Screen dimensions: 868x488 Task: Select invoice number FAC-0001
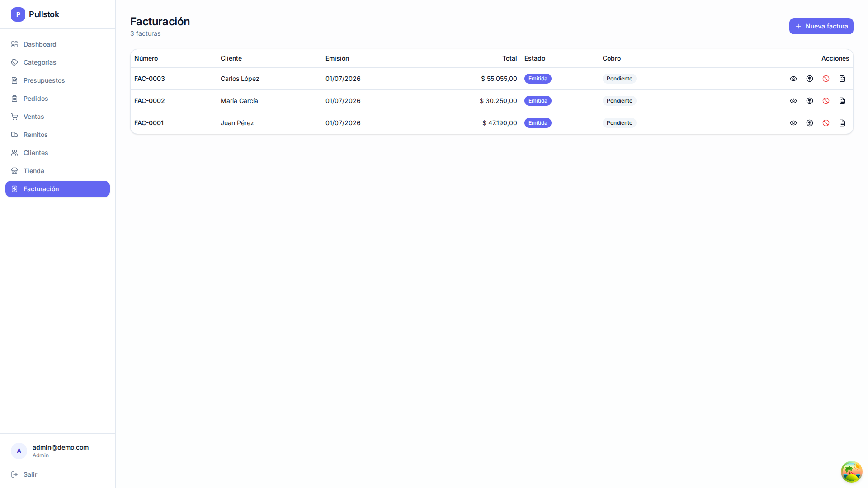click(149, 123)
